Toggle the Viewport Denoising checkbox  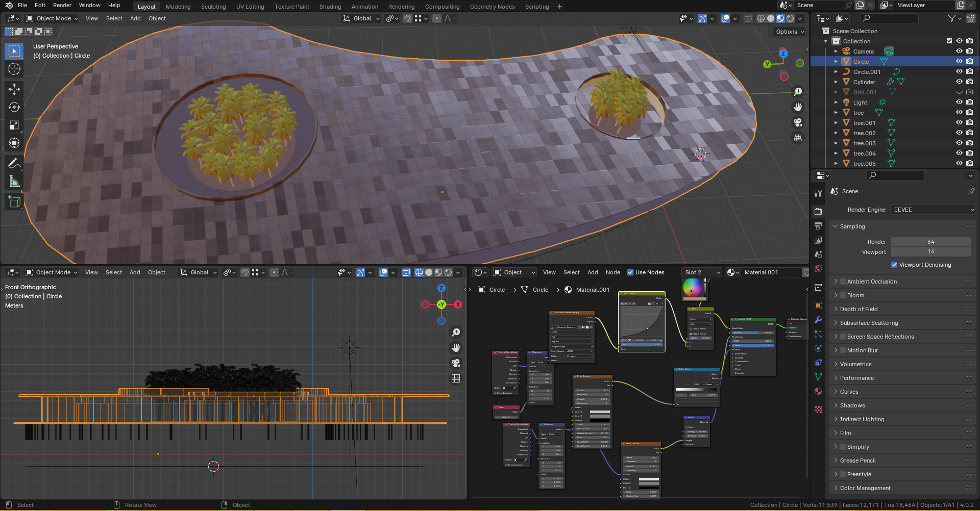click(894, 265)
